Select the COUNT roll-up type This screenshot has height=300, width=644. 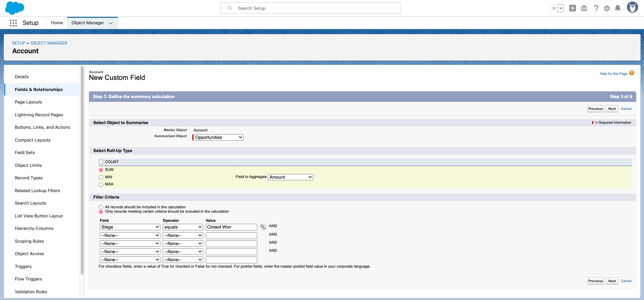pyautogui.click(x=101, y=162)
